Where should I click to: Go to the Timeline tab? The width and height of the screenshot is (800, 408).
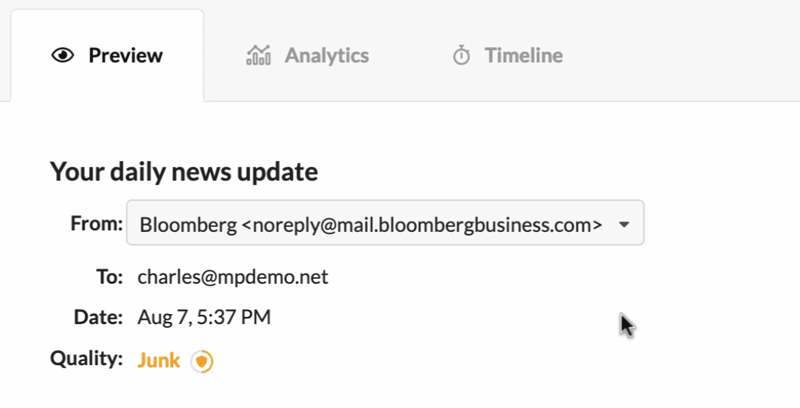(x=507, y=56)
